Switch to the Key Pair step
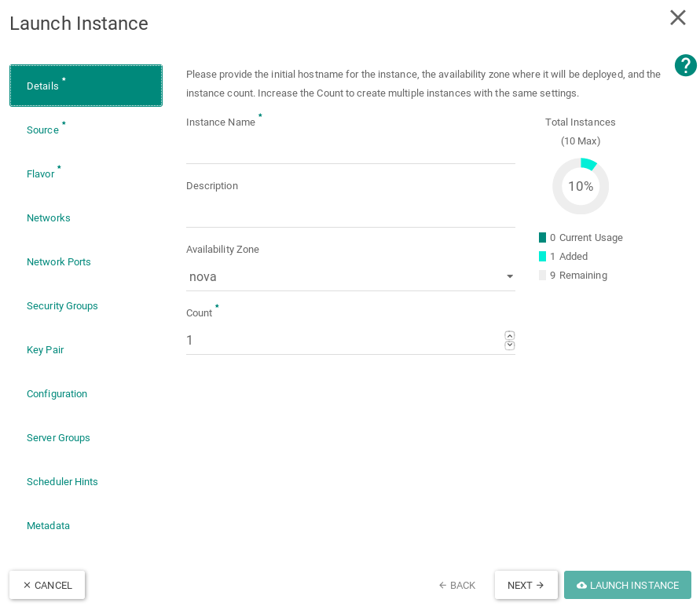Screen dimensions: 700x610 (45, 349)
